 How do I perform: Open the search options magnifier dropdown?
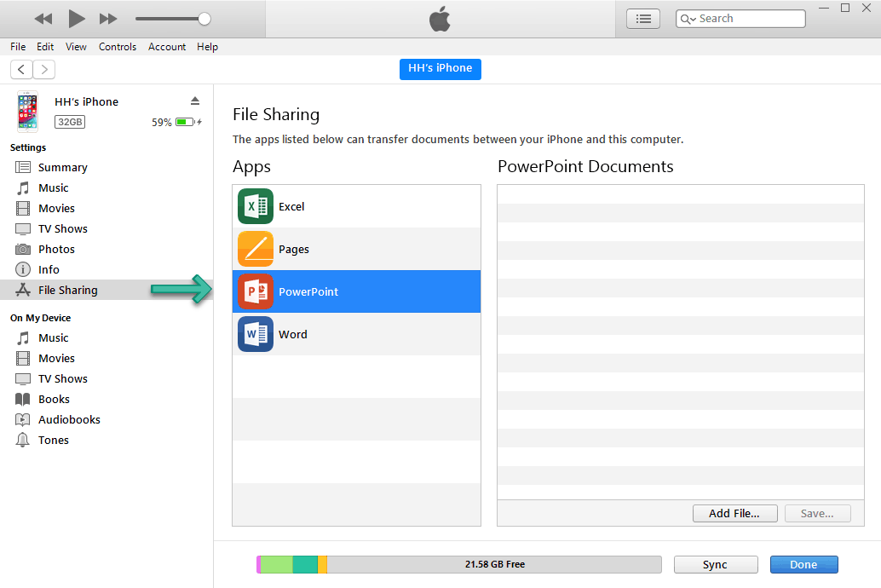(688, 19)
